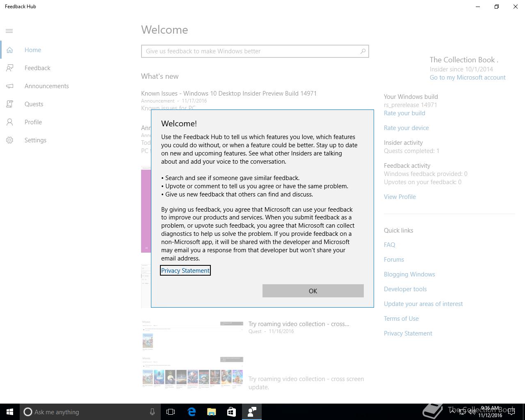Click the Cortana circle icon
Image resolution: width=525 pixels, height=420 pixels.
point(27,412)
